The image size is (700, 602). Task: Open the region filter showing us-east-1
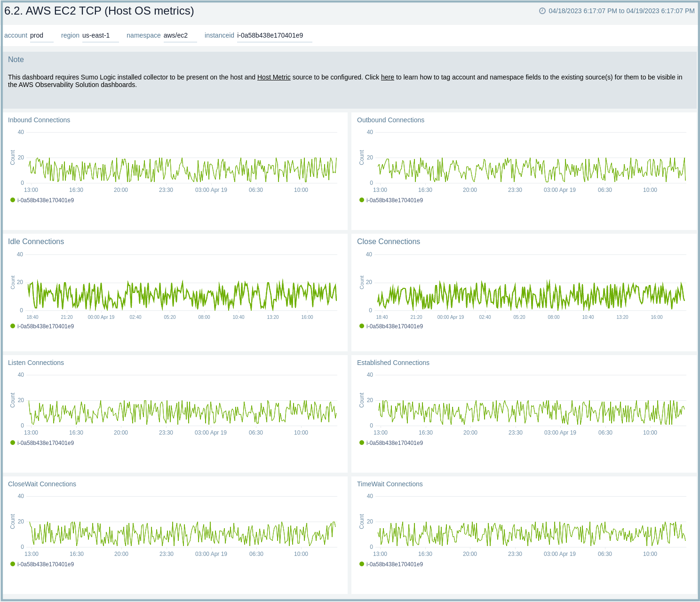pos(95,35)
